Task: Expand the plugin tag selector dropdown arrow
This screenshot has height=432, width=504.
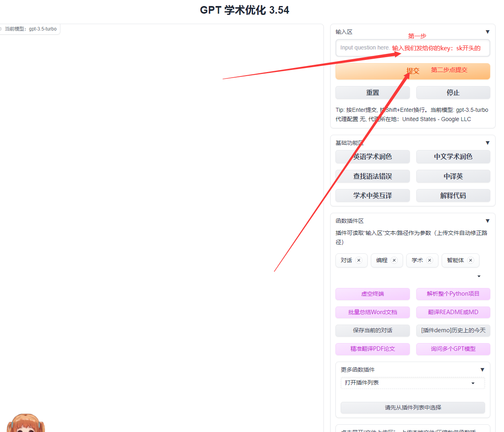Action: click(x=479, y=276)
